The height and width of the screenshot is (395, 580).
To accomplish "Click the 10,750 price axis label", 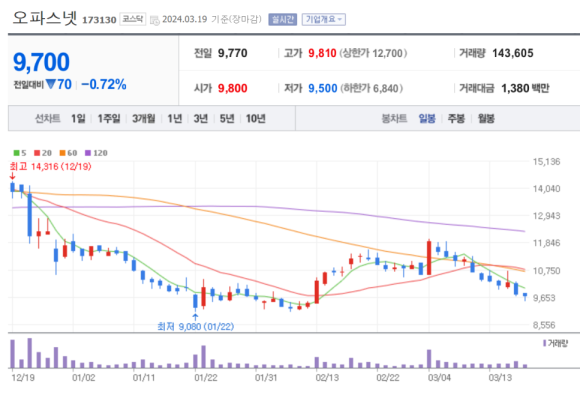I will click(546, 271).
